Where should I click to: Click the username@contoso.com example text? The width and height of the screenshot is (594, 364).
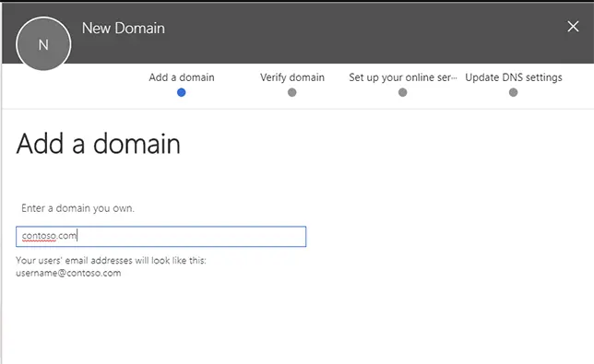point(68,273)
